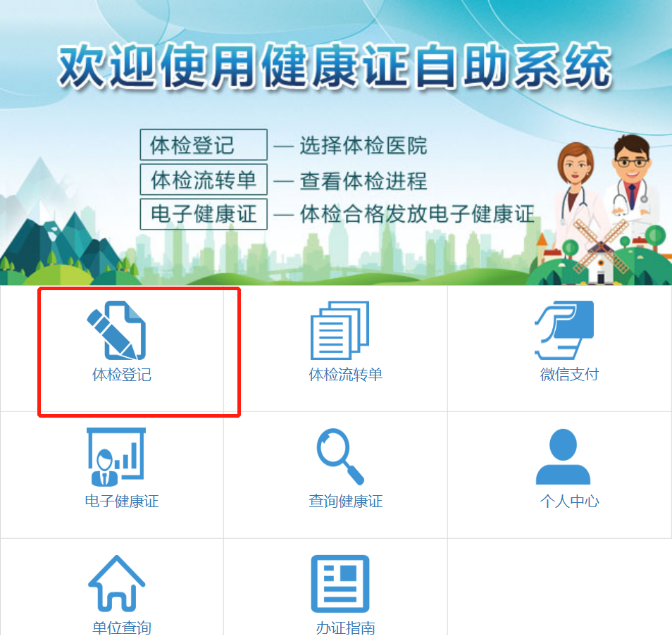This screenshot has height=636, width=672.
Task: Open the 查询健康证 text link
Action: click(345, 501)
